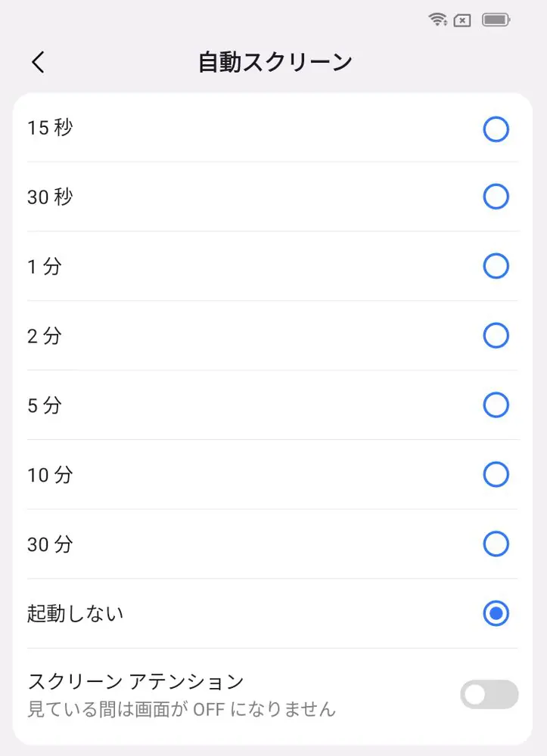The height and width of the screenshot is (756, 547).
Task: Tap the 5 分 option text
Action: coord(44,406)
